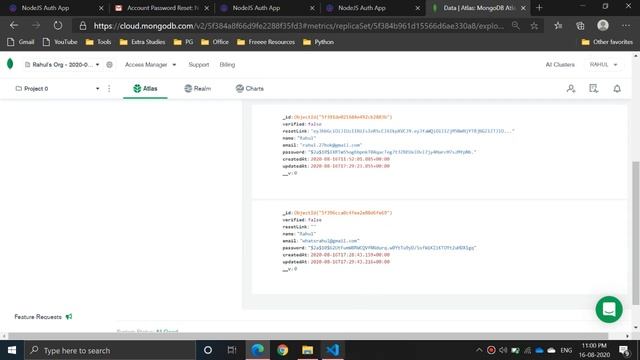
Task: Click the MongoDB leaf logo
Action: tap(10, 64)
